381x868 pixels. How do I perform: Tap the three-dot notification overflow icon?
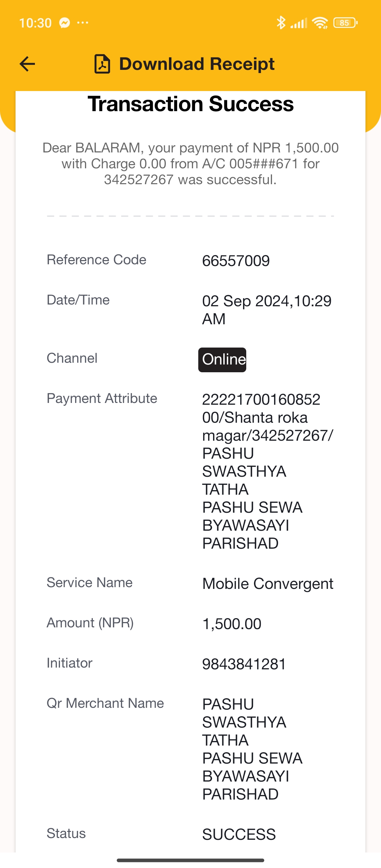point(83,23)
